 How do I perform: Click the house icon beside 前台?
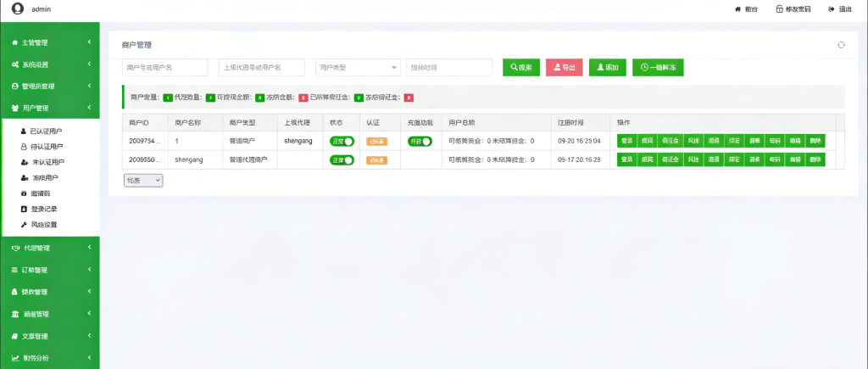pos(737,9)
